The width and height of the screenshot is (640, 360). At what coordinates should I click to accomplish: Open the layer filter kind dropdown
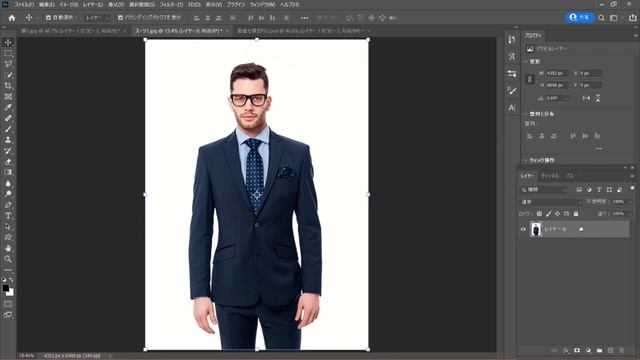pos(544,190)
